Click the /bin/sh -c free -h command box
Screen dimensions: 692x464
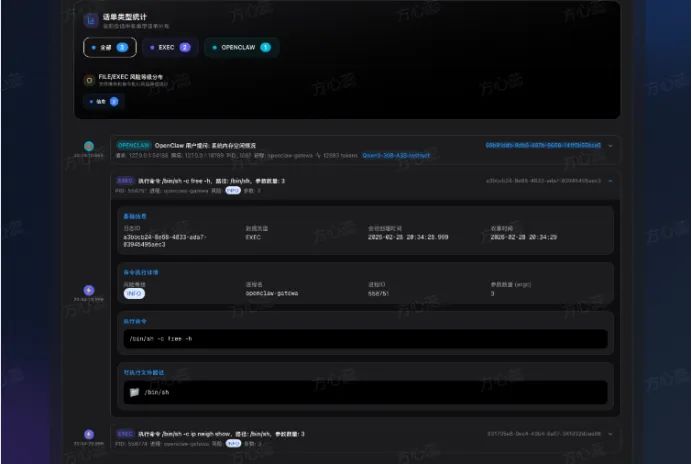(x=364, y=339)
